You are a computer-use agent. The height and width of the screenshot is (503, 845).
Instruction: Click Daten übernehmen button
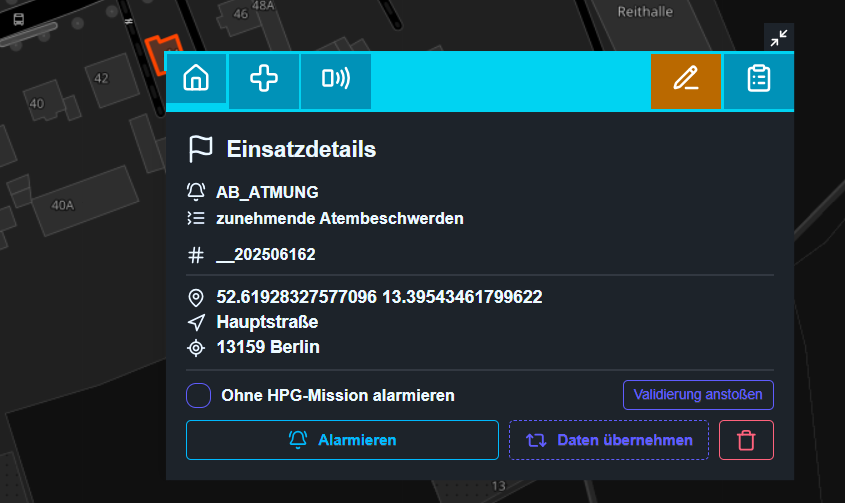(609, 440)
